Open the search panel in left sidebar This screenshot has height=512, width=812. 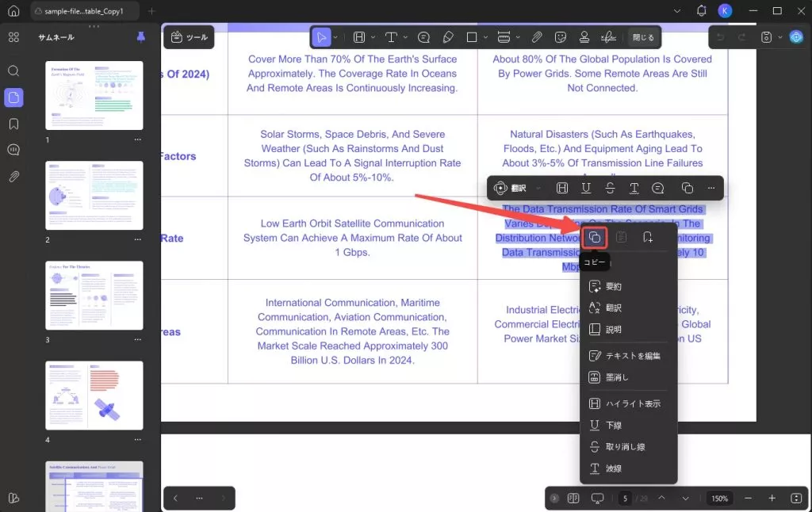[14, 71]
